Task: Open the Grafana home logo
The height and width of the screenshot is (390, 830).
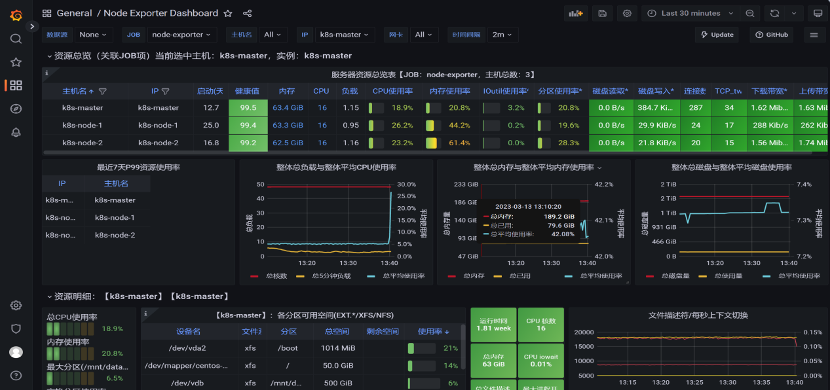Action: [16, 15]
